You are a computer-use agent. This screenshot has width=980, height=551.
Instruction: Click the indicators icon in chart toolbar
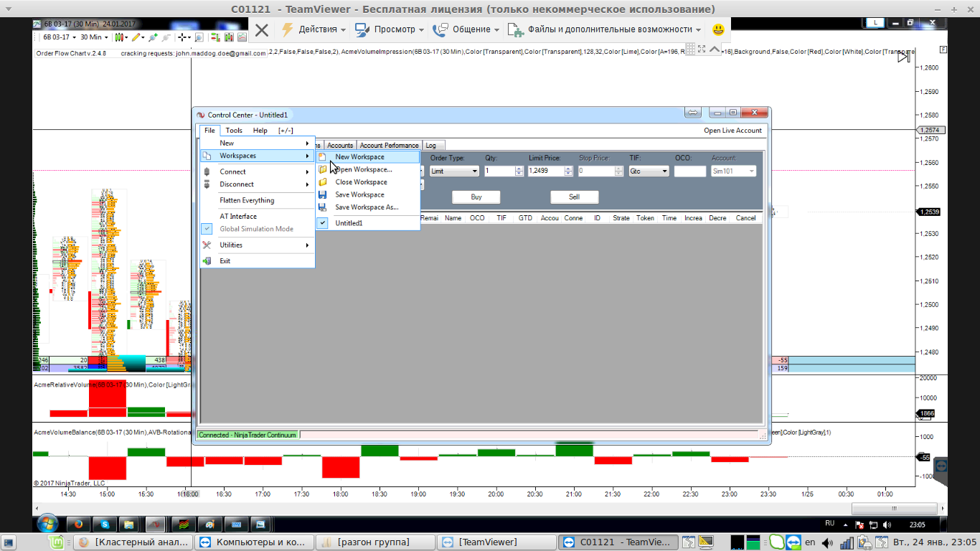click(242, 37)
